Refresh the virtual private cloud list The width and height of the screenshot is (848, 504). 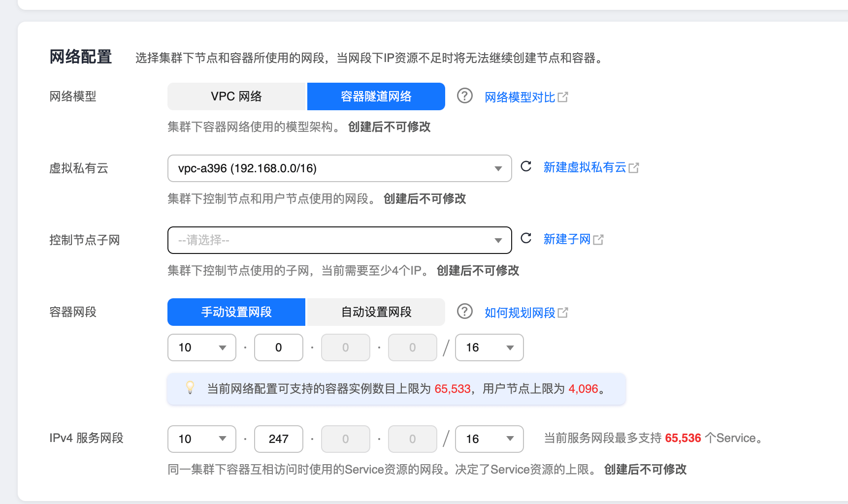(526, 167)
